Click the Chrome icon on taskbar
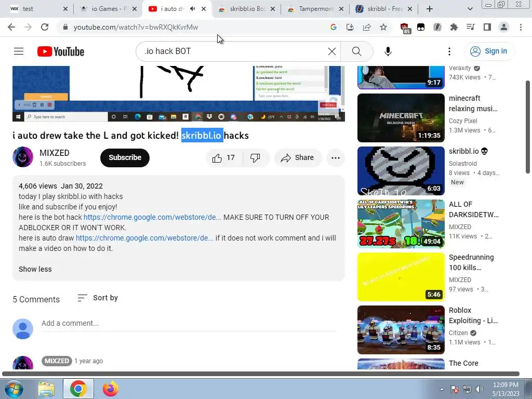The image size is (532, 399). [78, 389]
